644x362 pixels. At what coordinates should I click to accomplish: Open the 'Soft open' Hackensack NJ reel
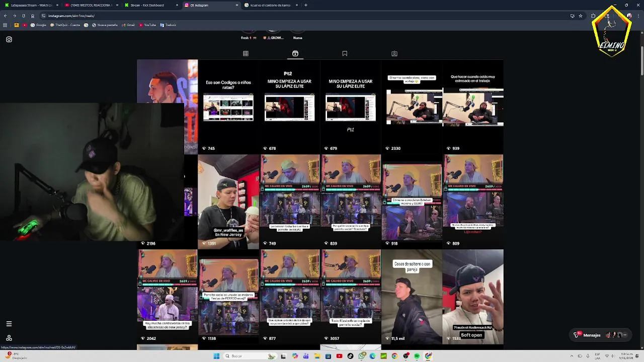[x=473, y=297]
